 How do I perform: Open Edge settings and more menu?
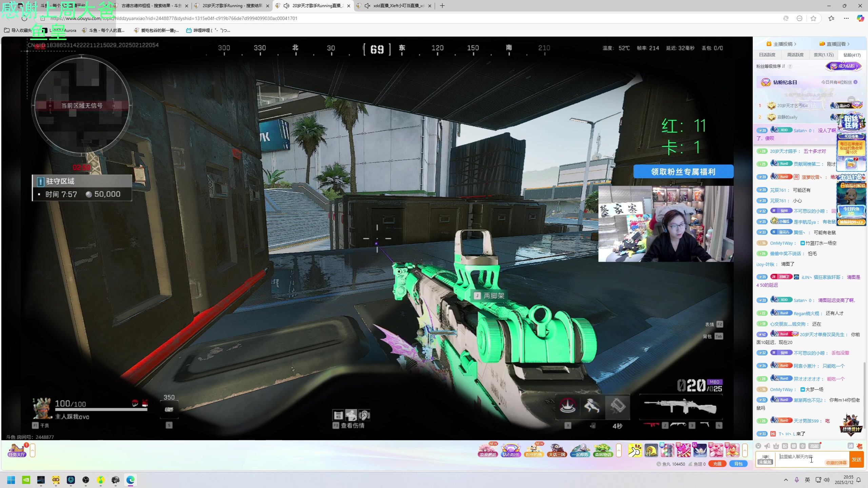tap(846, 18)
